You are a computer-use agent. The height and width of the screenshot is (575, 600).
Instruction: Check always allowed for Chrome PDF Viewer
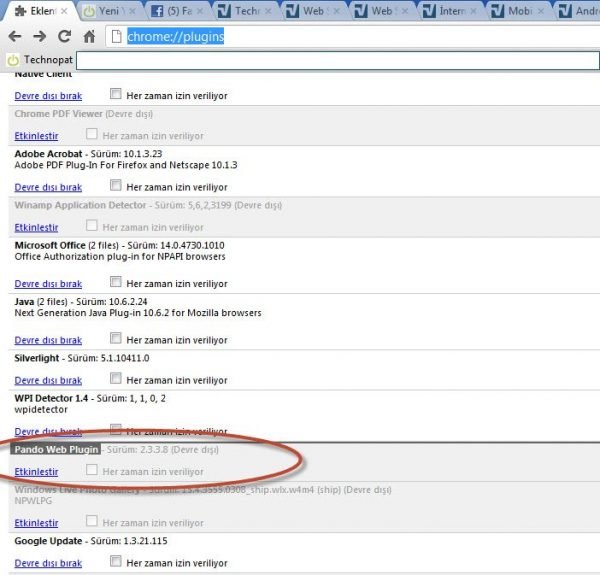coord(92,134)
